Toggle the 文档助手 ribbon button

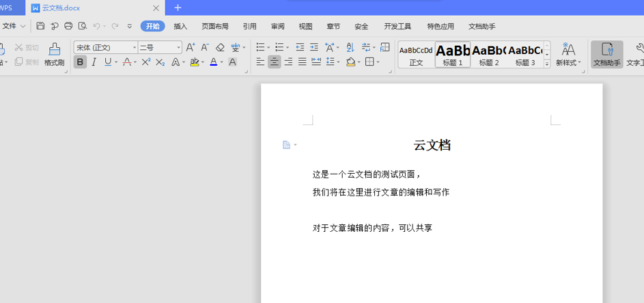607,54
